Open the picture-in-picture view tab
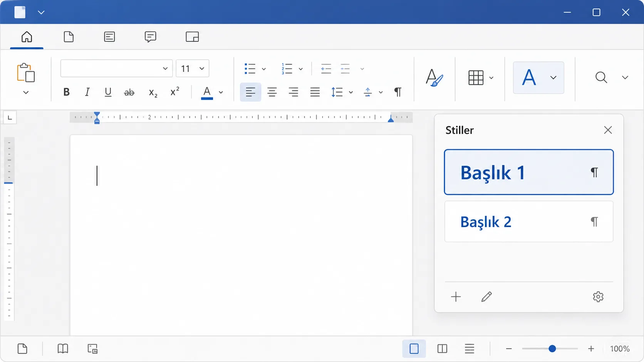 coord(192,37)
